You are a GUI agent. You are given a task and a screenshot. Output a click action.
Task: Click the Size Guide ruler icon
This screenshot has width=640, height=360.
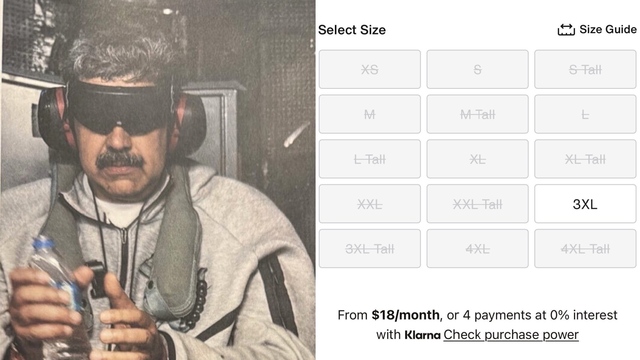point(566,30)
